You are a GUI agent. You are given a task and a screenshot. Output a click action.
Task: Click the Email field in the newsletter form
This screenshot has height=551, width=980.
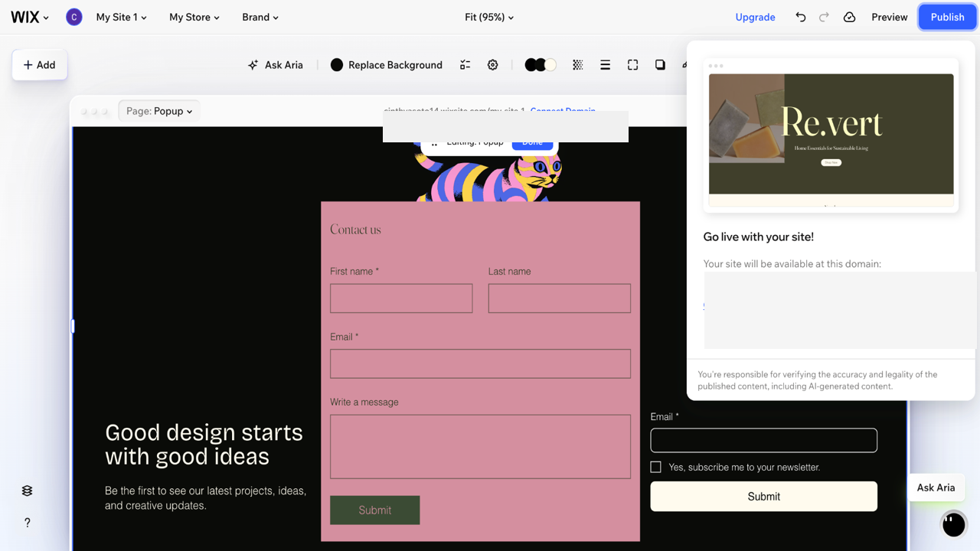(763, 440)
